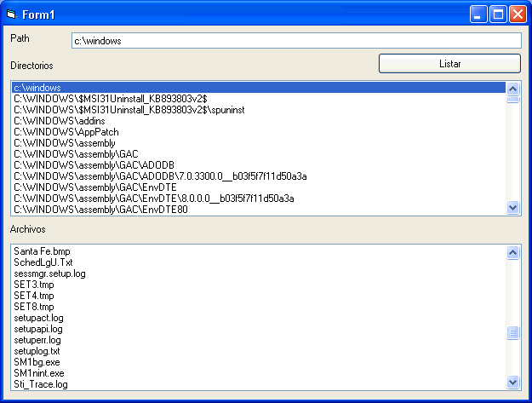Click the Archivos list scroll-up arrow

(x=512, y=252)
